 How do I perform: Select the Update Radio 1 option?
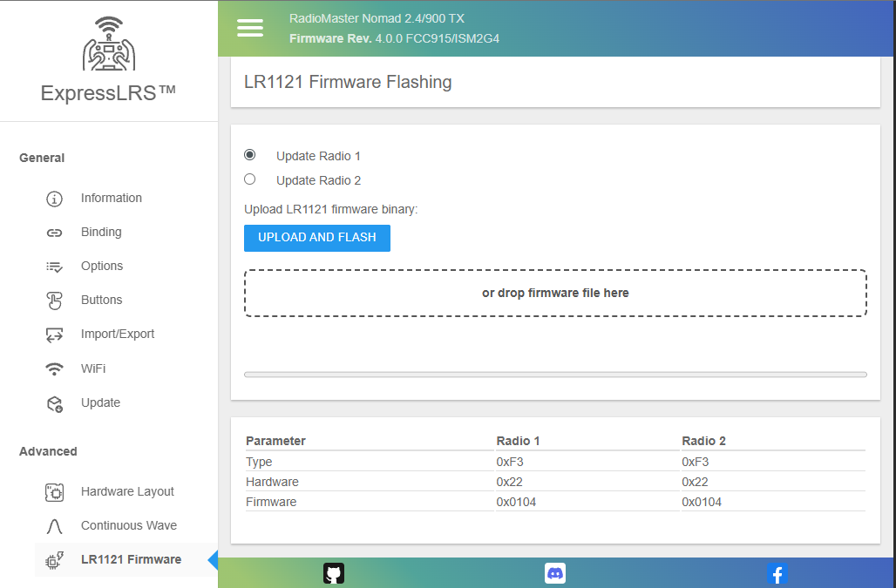click(250, 155)
